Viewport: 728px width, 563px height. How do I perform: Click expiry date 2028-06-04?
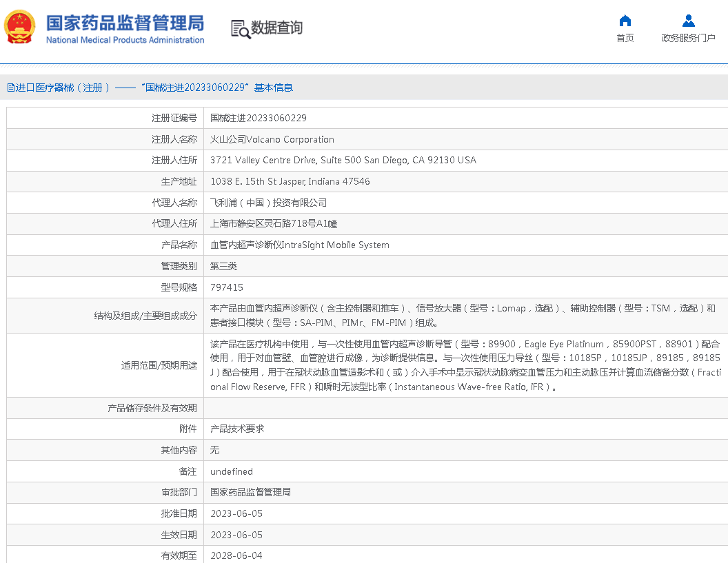click(236, 555)
